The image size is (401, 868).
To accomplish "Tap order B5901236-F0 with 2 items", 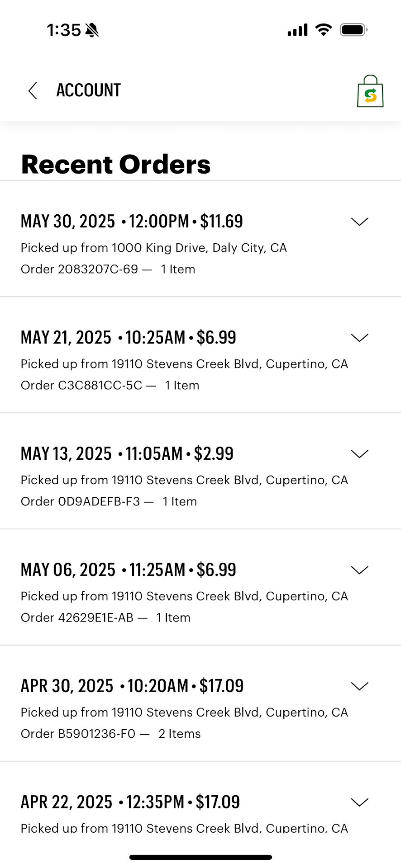I will click(110, 734).
